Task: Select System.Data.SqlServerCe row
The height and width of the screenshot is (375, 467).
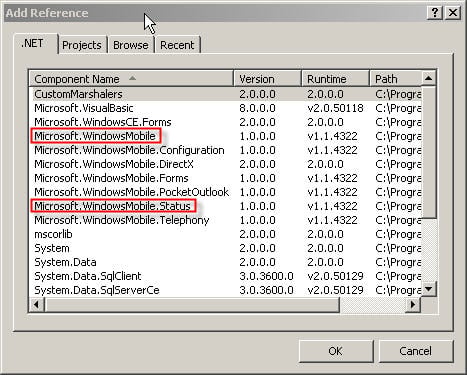Action: click(226, 290)
